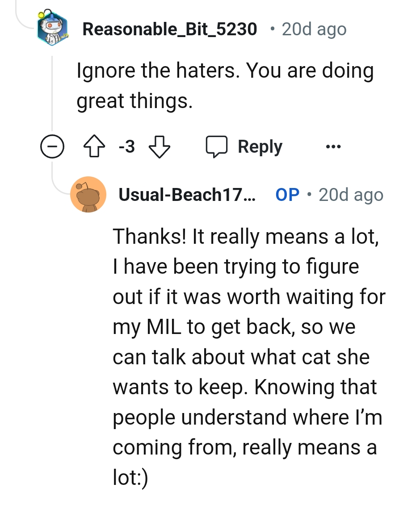
Task: Tap the orange Usual-Beach17 avatar
Action: 88,195
